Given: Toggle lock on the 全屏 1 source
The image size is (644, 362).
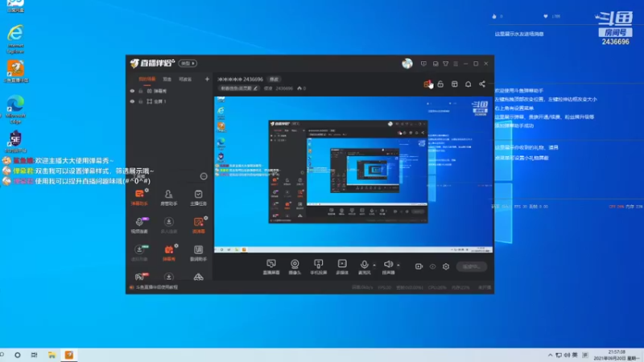Looking at the screenshot, I should click(140, 101).
